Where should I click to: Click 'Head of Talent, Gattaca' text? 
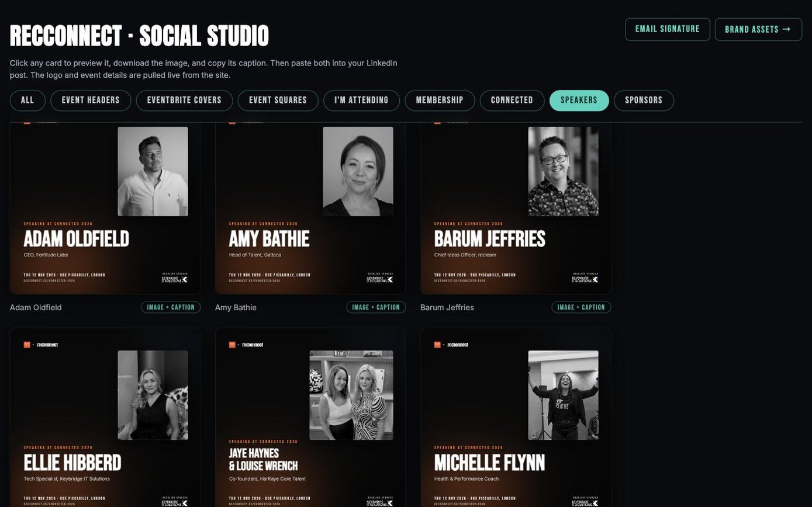coord(255,255)
